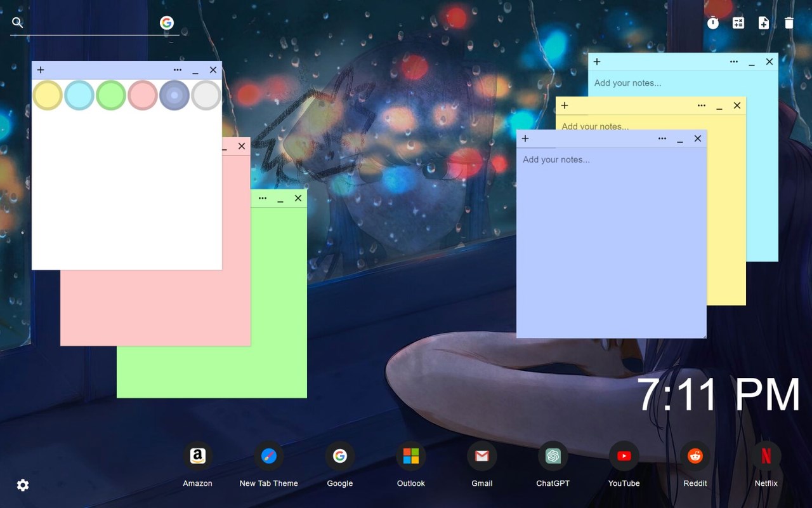The height and width of the screenshot is (508, 812).
Task: Open the Google search engine selector
Action: (167, 23)
